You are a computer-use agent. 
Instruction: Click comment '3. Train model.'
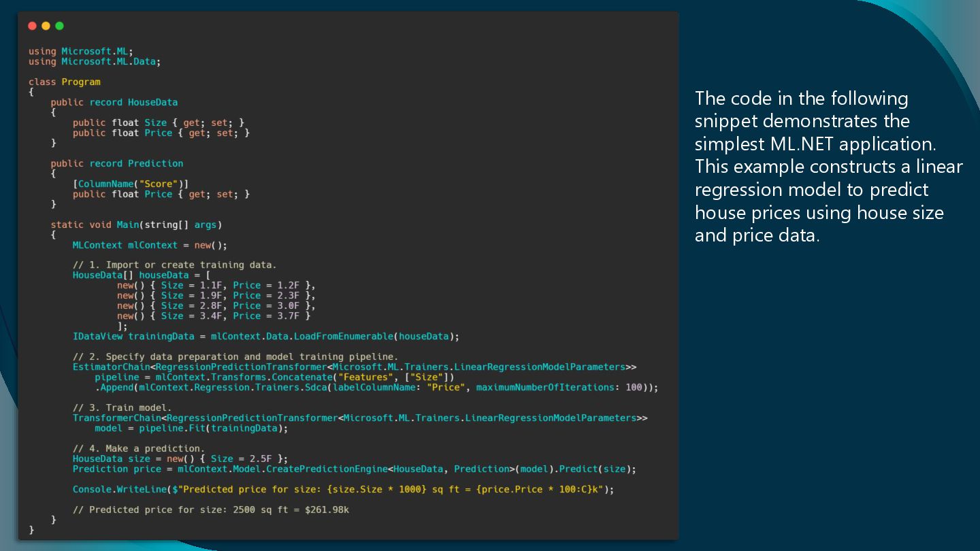122,407
